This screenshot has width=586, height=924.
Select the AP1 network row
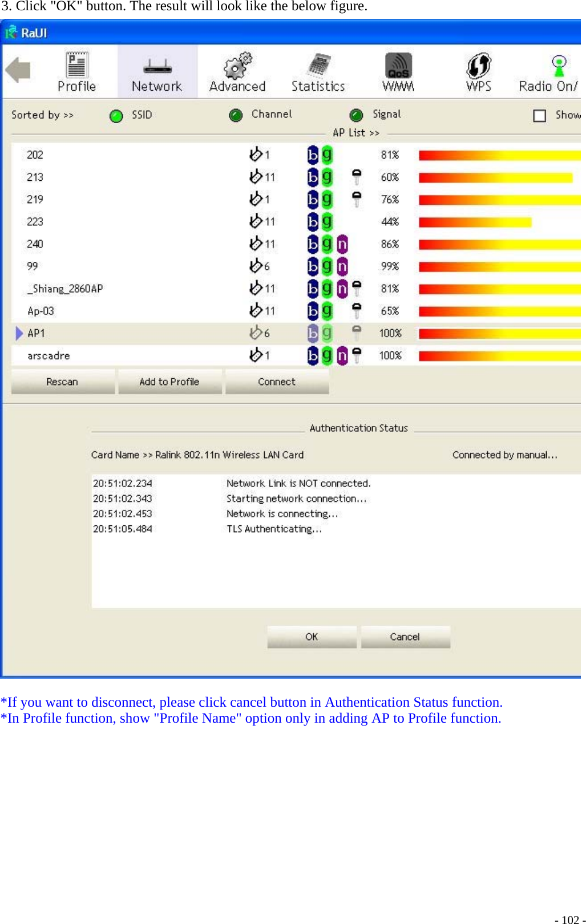[x=296, y=333]
